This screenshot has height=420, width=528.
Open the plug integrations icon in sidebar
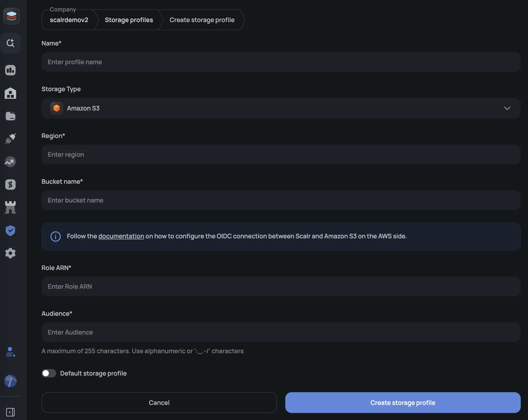pyautogui.click(x=10, y=139)
